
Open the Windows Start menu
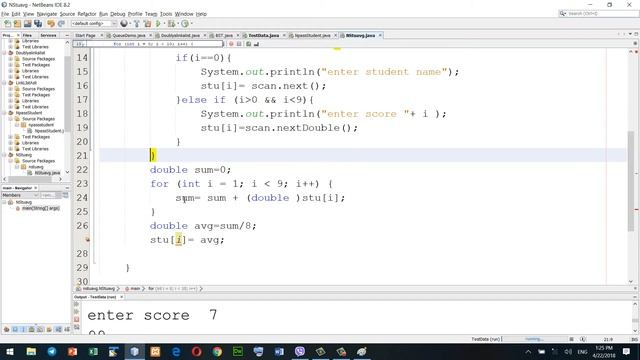point(9,351)
